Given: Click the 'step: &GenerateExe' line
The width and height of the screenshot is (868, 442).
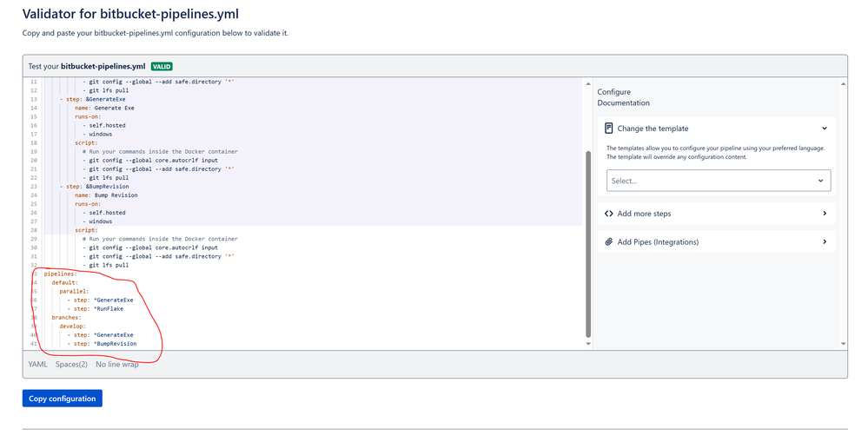Looking at the screenshot, I should click(x=92, y=99).
